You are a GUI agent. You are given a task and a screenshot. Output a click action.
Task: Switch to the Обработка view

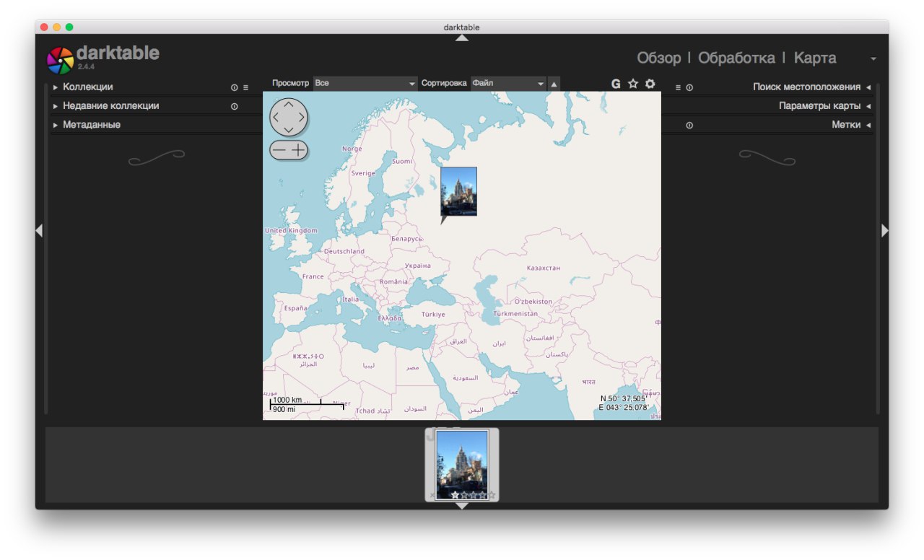736,58
